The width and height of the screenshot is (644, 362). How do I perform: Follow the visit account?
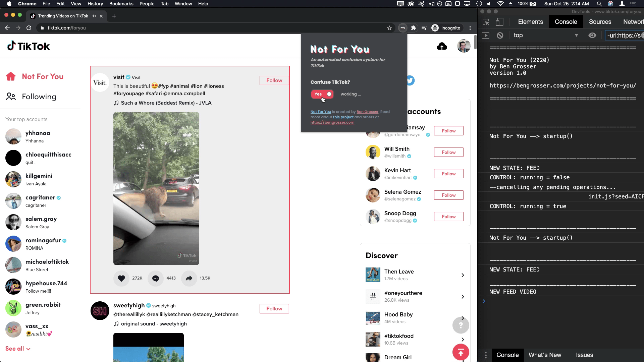[x=274, y=80]
